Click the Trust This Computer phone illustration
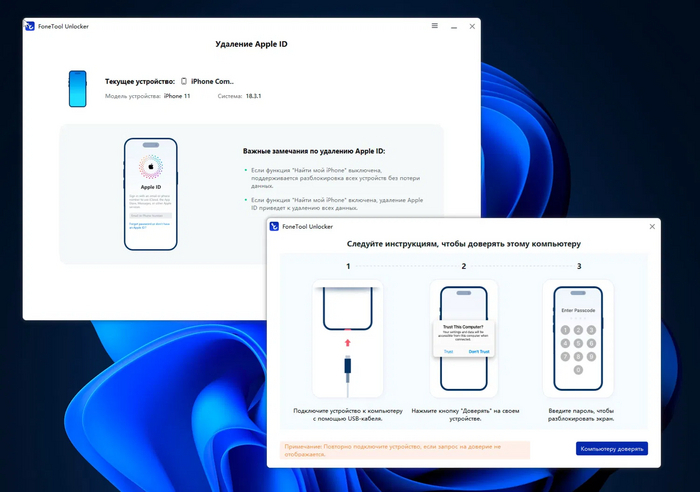 coord(463,339)
